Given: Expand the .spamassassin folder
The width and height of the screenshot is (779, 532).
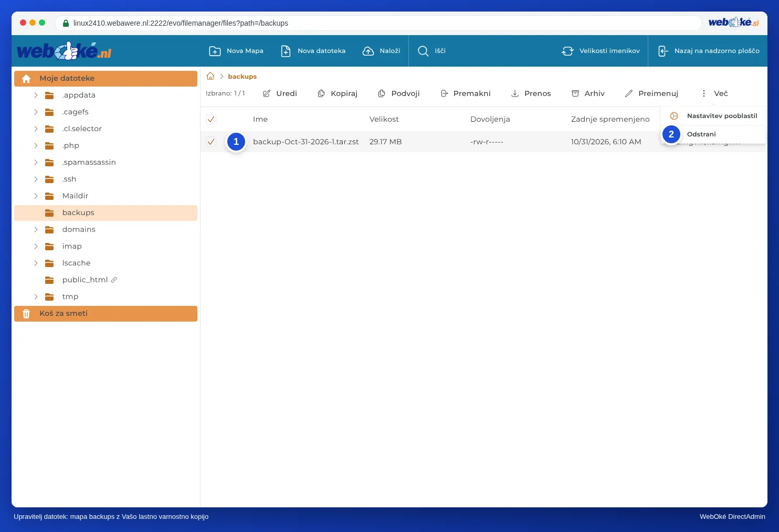Looking at the screenshot, I should [x=36, y=162].
